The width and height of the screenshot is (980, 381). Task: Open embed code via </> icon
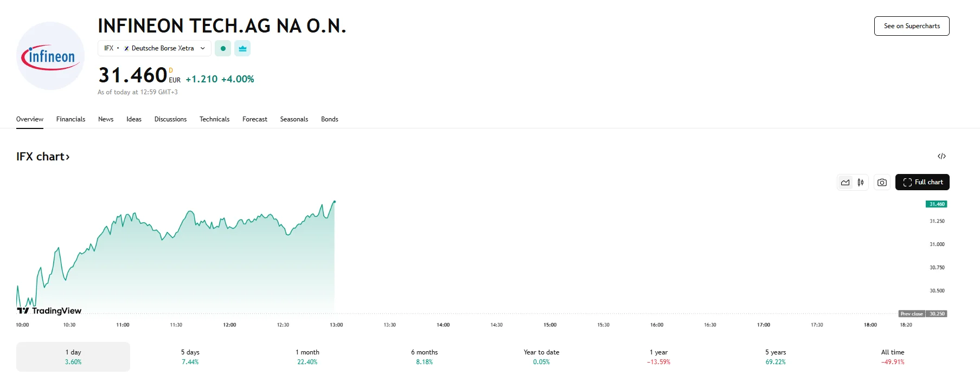[x=943, y=156]
